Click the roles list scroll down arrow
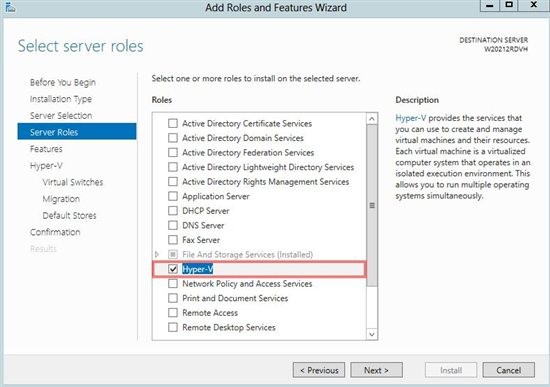Viewport: 550px width, 387px height. tap(372, 334)
